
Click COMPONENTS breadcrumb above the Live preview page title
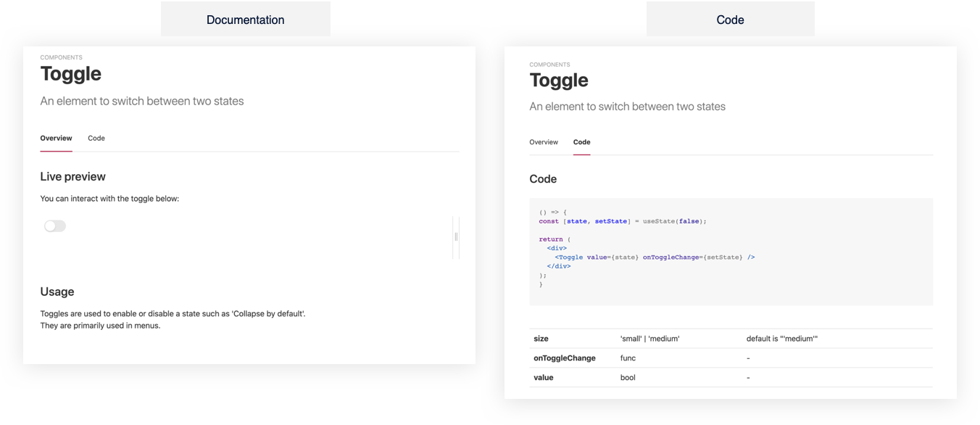point(61,57)
